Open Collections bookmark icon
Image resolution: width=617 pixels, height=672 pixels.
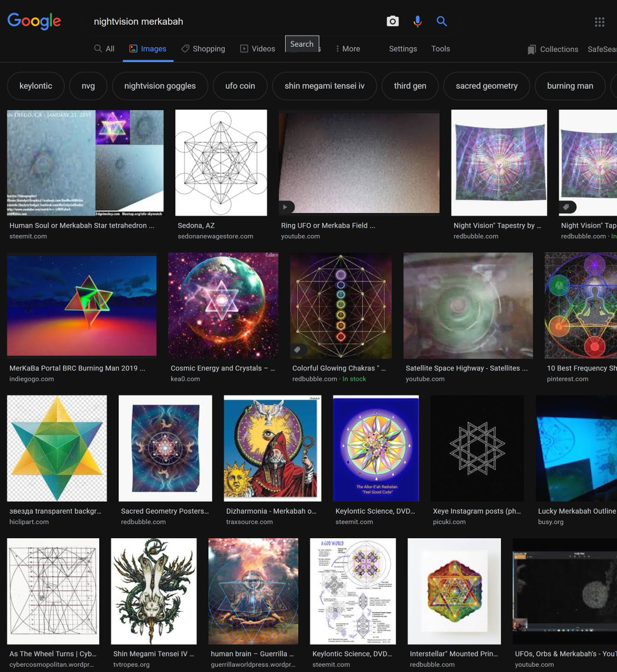tap(531, 49)
